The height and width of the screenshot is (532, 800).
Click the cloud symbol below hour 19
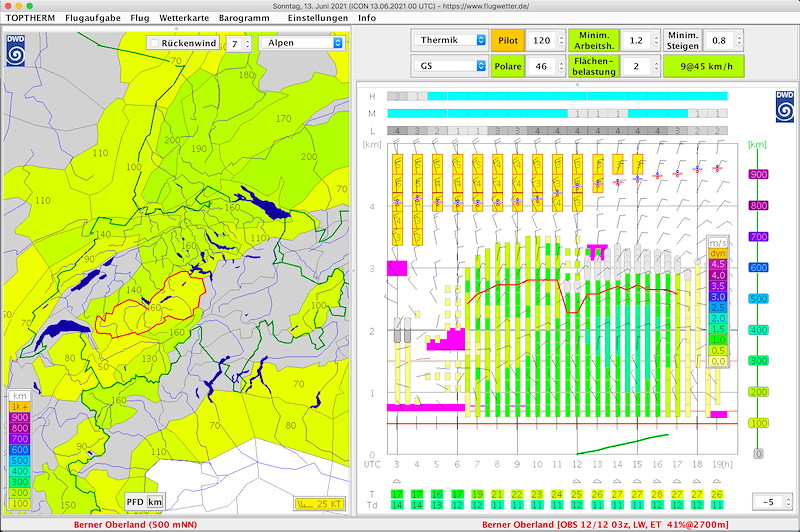(717, 481)
